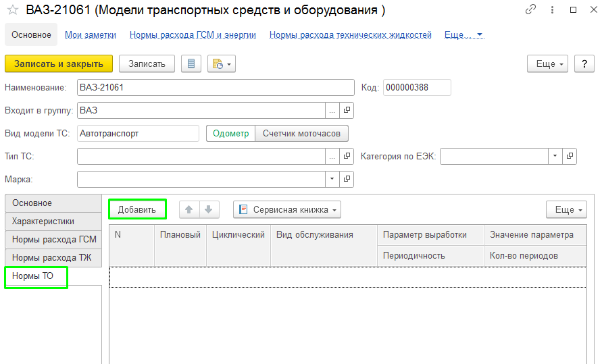Open the Нормы расхода ТЖ section tab
This screenshot has height=364, width=602.
53,258
